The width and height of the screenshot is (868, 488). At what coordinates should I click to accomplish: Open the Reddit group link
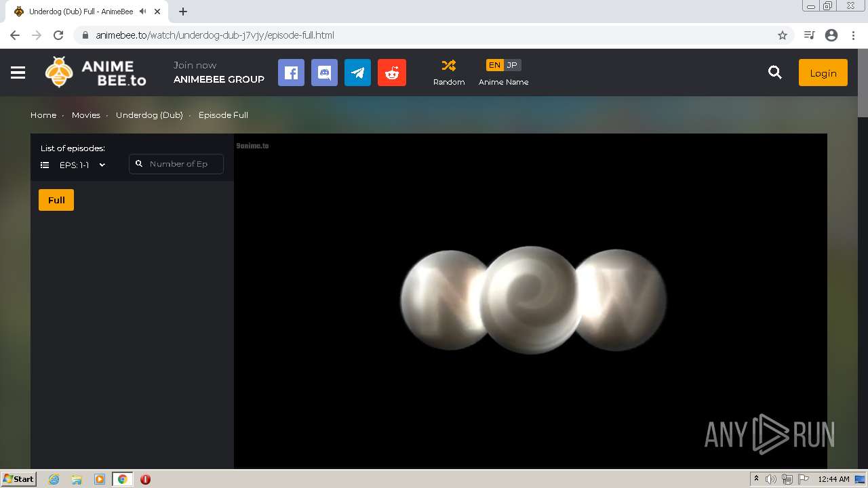392,73
